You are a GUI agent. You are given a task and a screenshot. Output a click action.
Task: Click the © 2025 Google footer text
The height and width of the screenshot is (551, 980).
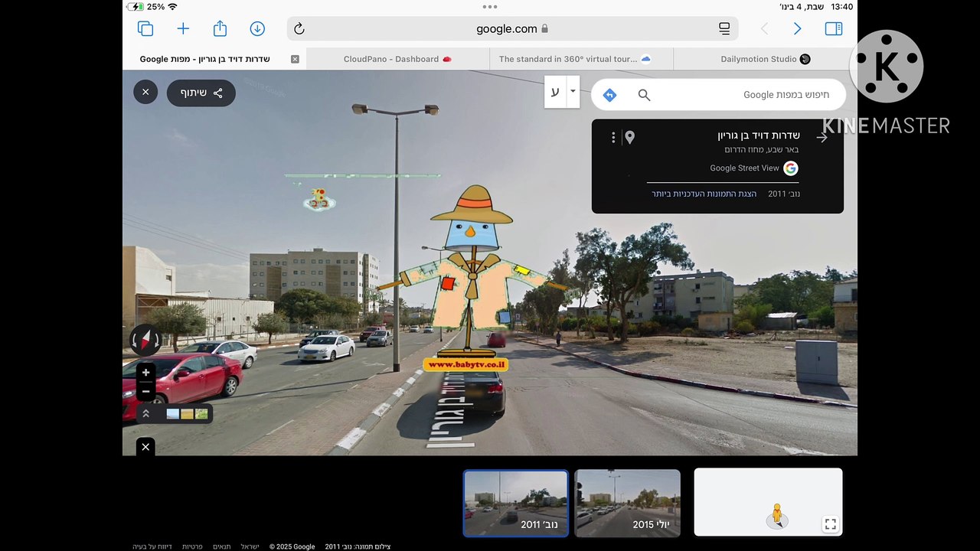tap(292, 546)
